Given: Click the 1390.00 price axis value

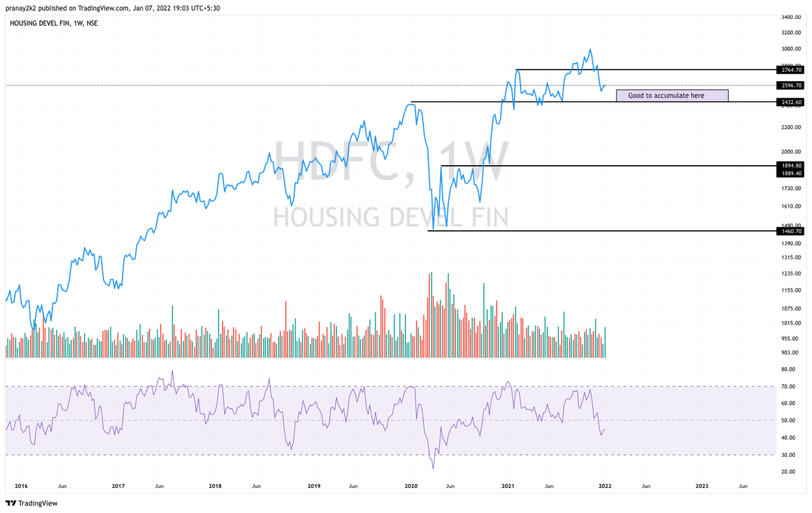Looking at the screenshot, I should point(790,242).
